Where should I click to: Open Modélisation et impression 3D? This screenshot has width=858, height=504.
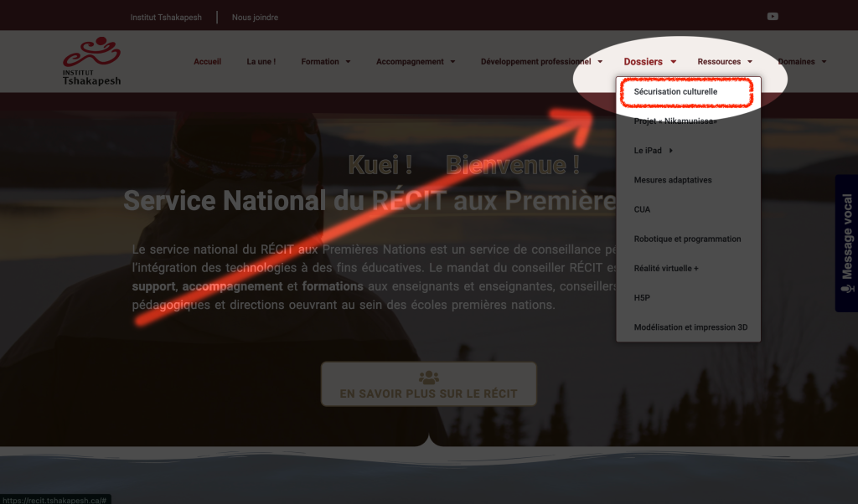point(690,327)
